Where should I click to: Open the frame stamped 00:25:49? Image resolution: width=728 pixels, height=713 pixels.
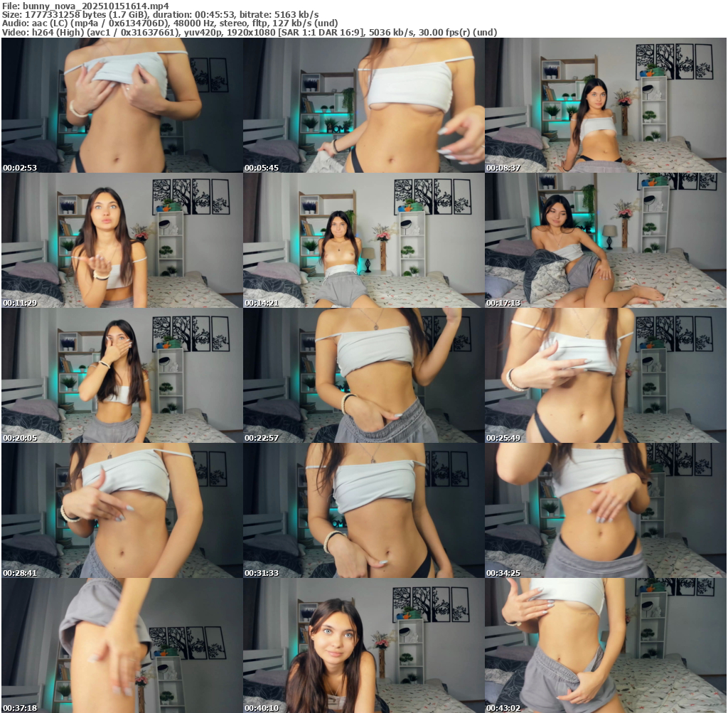pos(605,375)
